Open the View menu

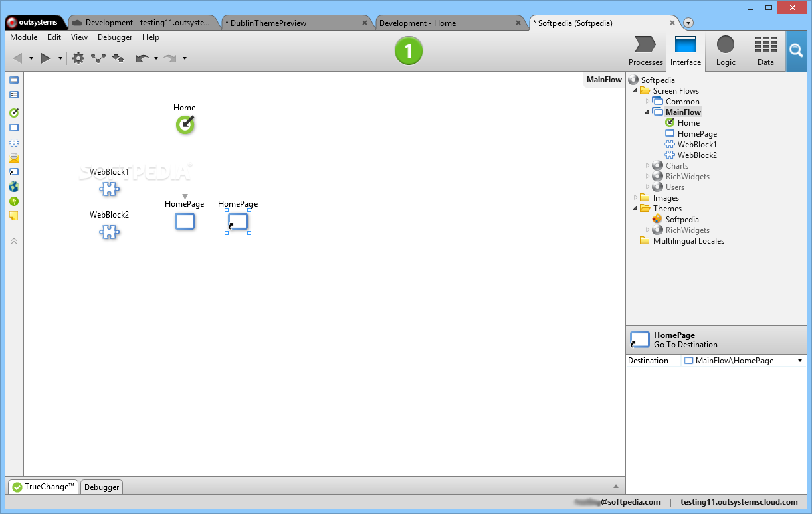pyautogui.click(x=79, y=37)
